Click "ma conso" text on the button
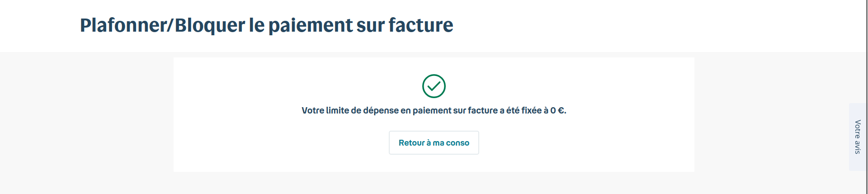 (451, 143)
